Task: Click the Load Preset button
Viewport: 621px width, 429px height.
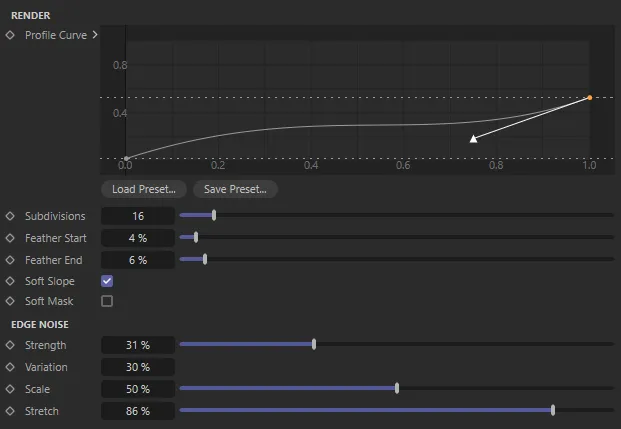Action: pos(143,189)
